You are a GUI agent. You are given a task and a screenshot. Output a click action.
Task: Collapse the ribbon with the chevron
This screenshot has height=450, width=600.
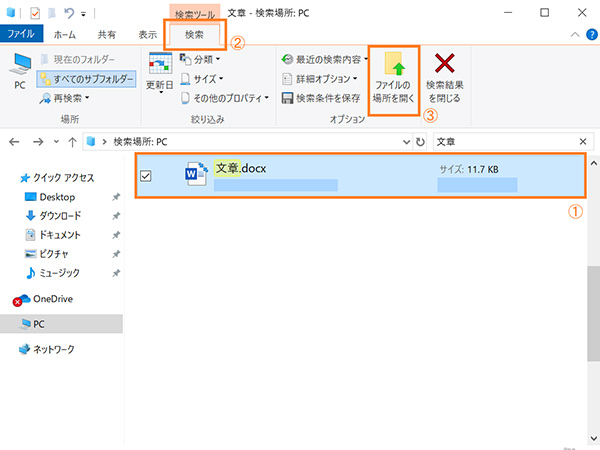(575, 35)
